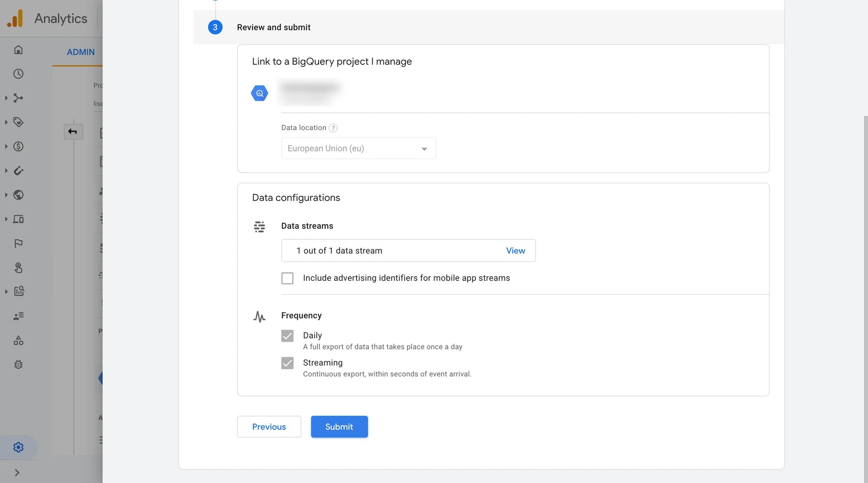Open the Home icon in the sidebar
868x483 pixels.
tap(18, 49)
